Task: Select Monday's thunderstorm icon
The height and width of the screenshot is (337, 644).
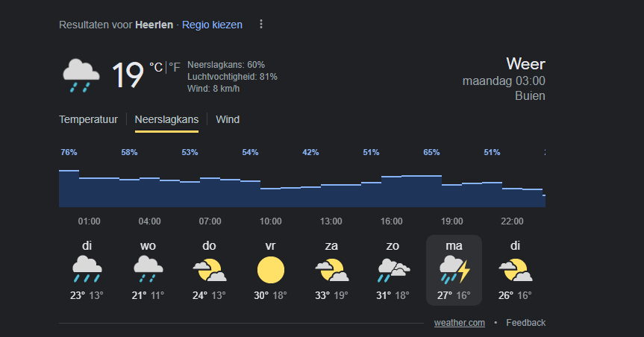Action: pyautogui.click(x=454, y=269)
